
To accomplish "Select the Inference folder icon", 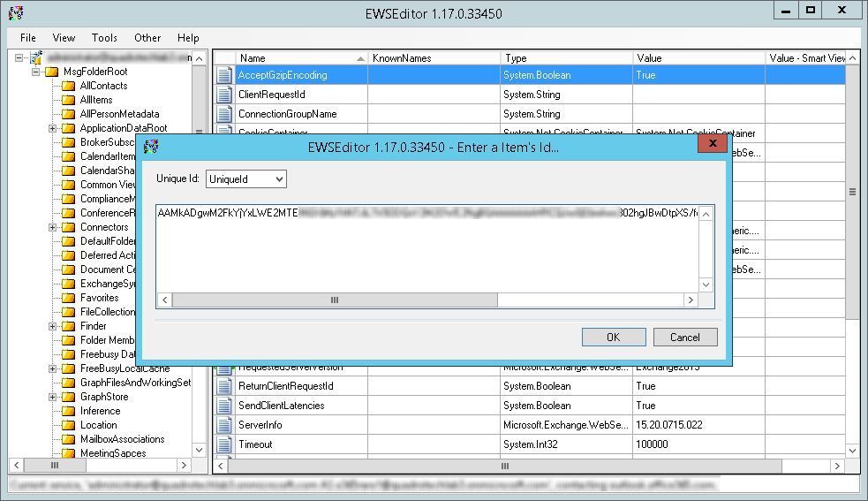I will click(68, 411).
